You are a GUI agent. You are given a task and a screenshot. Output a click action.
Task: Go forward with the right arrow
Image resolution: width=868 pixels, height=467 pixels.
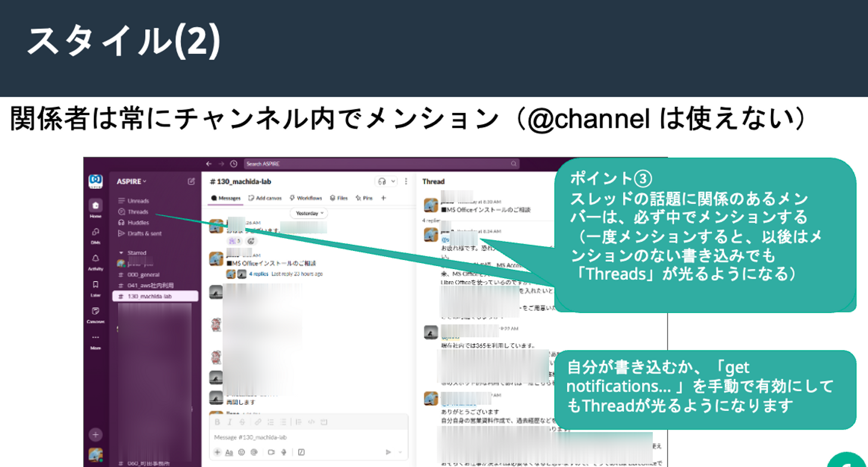click(221, 164)
